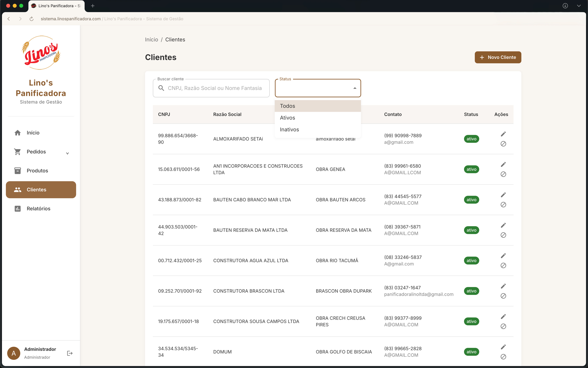Image resolution: width=588 pixels, height=368 pixels.
Task: Collapse the Status dropdown arrow
Action: (355, 88)
